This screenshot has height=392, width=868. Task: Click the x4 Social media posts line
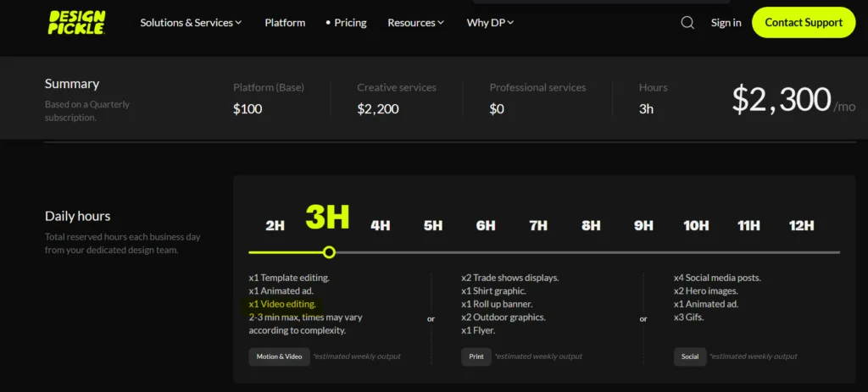[717, 278]
